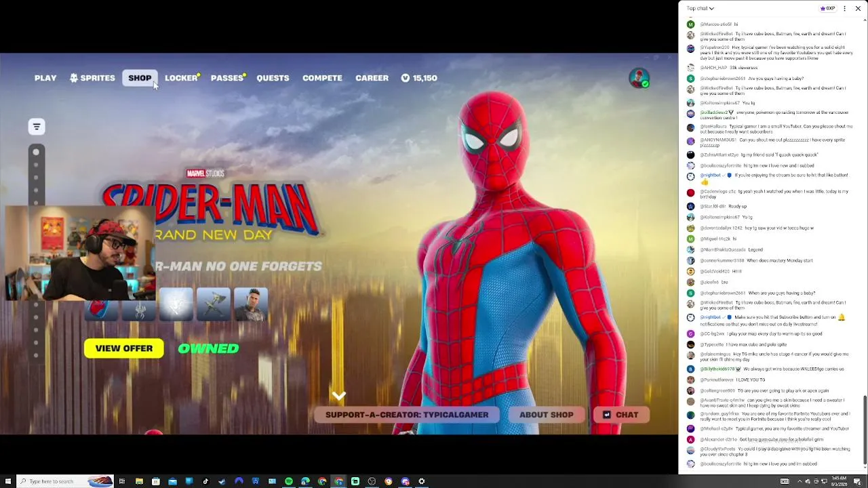Viewport: 868px width, 488px height.
Task: Open TikTok from the taskbar
Action: [x=205, y=481]
